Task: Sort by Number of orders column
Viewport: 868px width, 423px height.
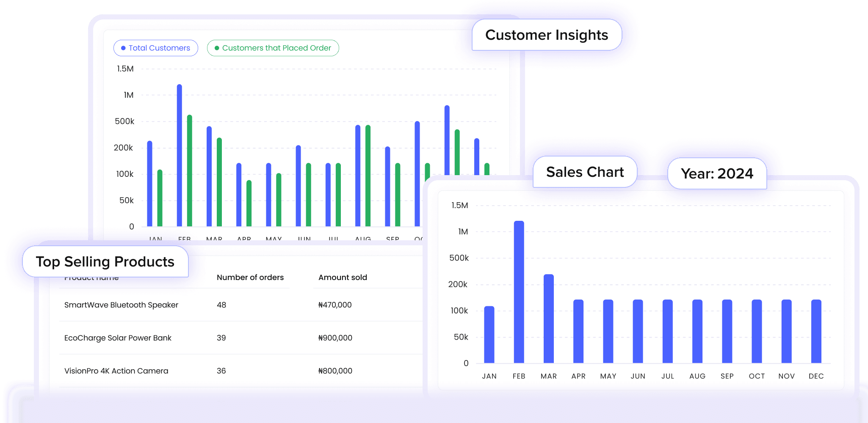Action: click(250, 277)
